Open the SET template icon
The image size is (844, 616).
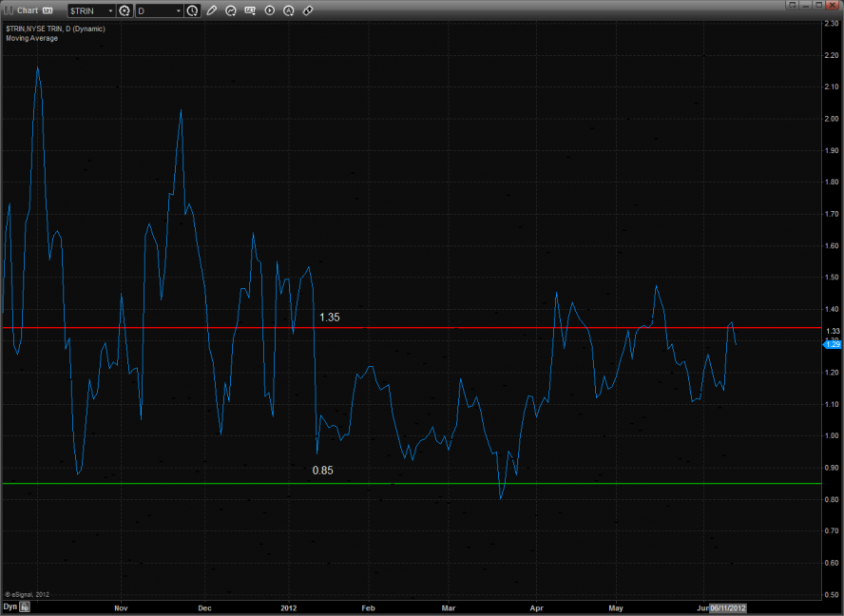pyautogui.click(x=250, y=11)
